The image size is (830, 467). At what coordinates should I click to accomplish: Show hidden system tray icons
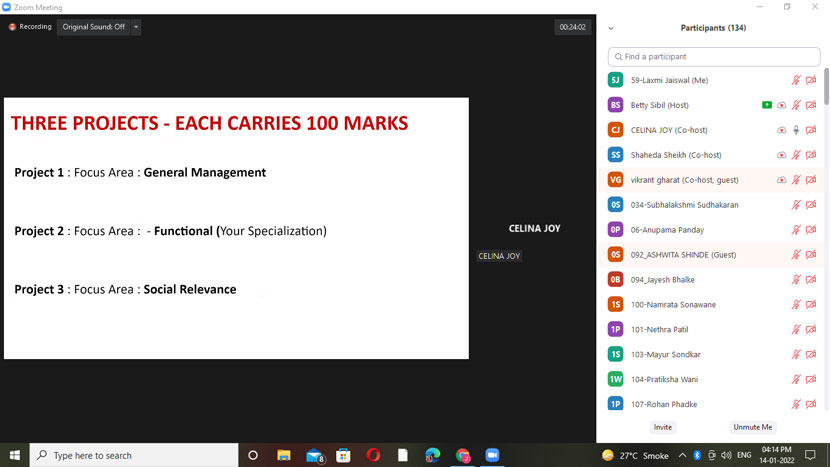[682, 455]
